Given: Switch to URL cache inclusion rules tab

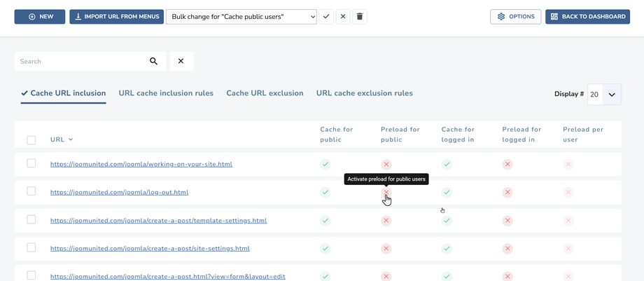Looking at the screenshot, I should pyautogui.click(x=166, y=93).
